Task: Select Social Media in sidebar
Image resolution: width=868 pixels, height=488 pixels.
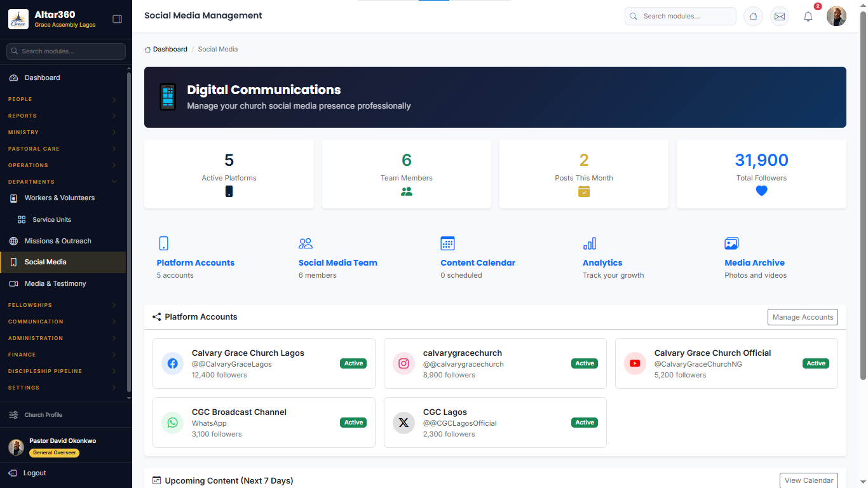Action: point(63,262)
